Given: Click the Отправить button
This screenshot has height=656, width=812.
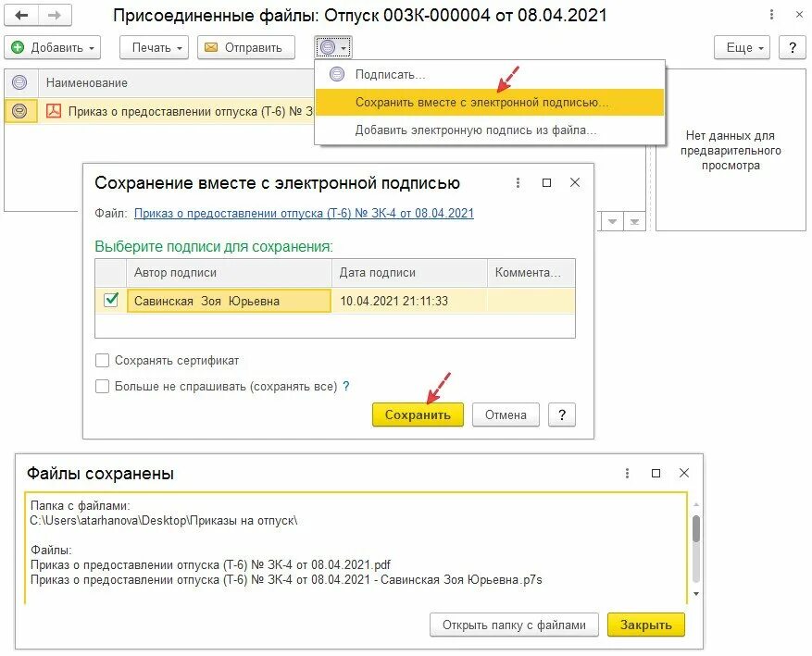Looking at the screenshot, I should (x=246, y=47).
